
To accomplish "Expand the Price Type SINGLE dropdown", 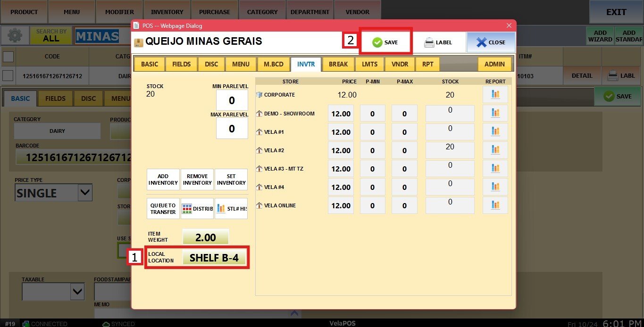I will click(85, 193).
